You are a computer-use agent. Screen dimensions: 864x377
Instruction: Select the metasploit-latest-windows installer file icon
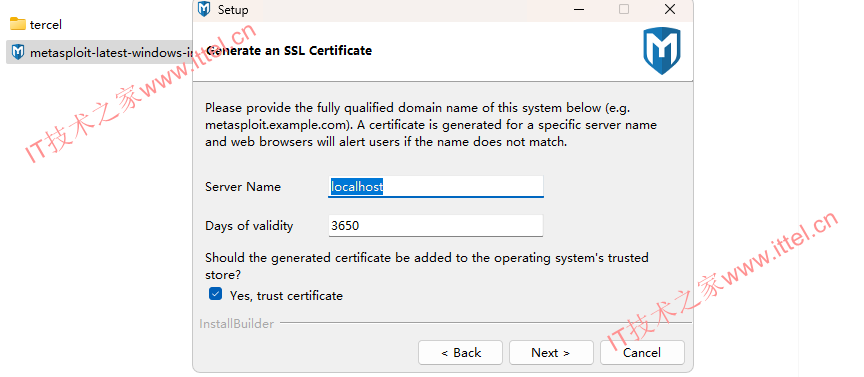(18, 52)
